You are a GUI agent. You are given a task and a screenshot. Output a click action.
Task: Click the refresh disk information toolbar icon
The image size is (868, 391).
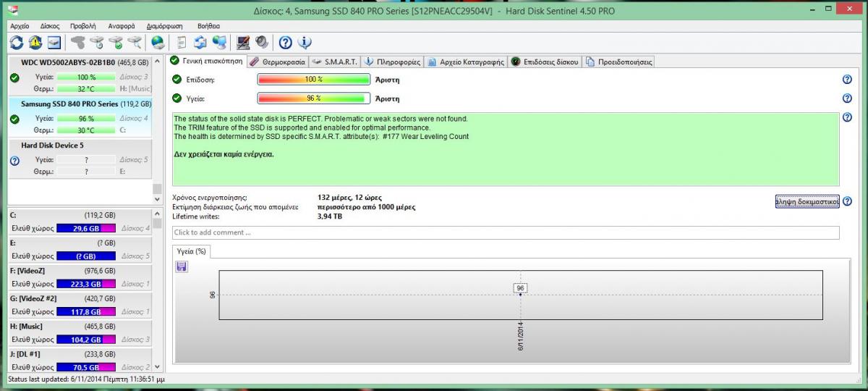[17, 42]
